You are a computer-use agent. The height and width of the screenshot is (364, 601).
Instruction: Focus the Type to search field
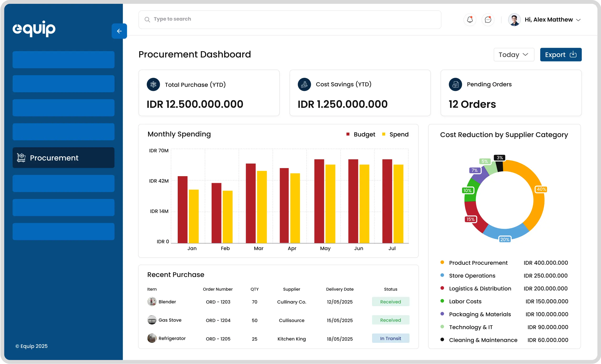click(293, 19)
